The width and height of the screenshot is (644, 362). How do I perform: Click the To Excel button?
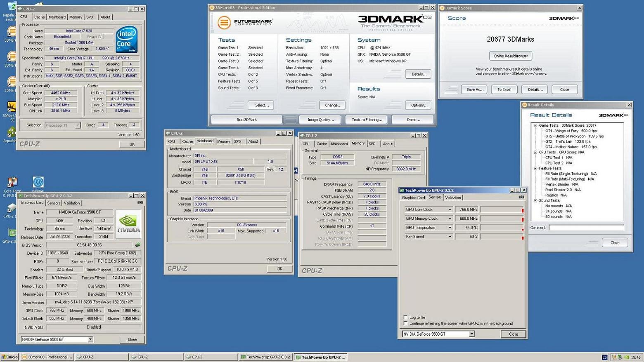504,89
